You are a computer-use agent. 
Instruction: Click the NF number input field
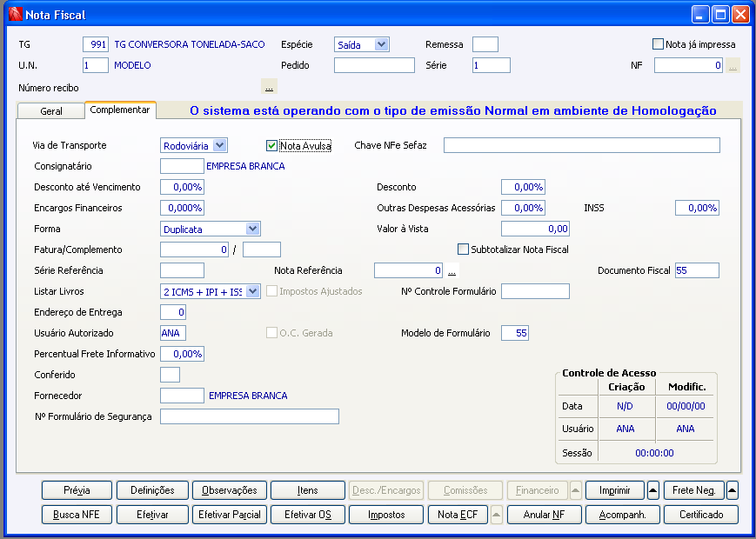click(x=688, y=65)
